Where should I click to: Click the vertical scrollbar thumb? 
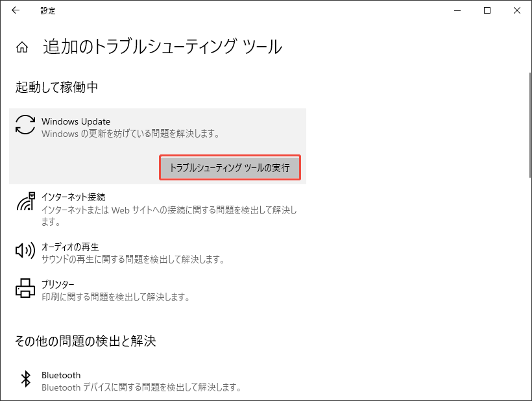(530, 125)
